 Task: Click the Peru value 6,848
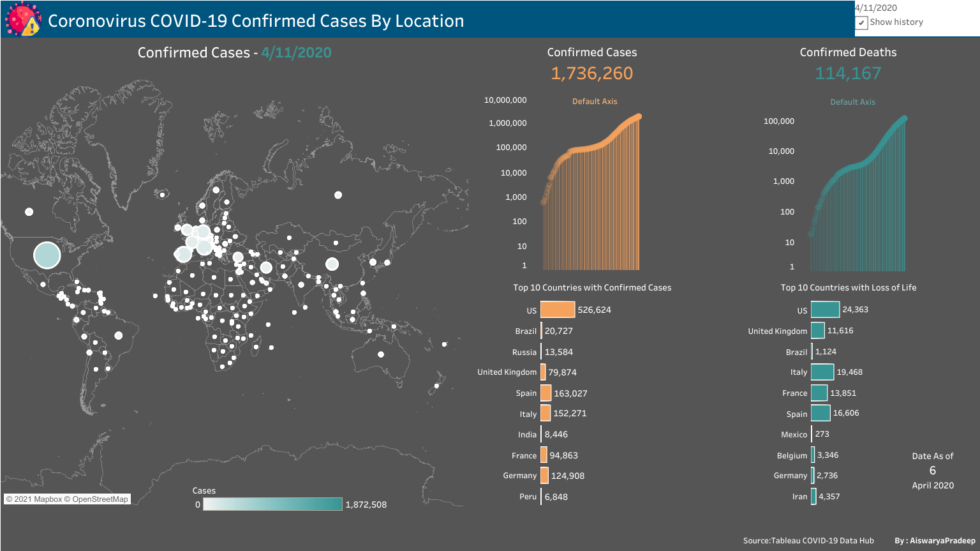click(556, 497)
